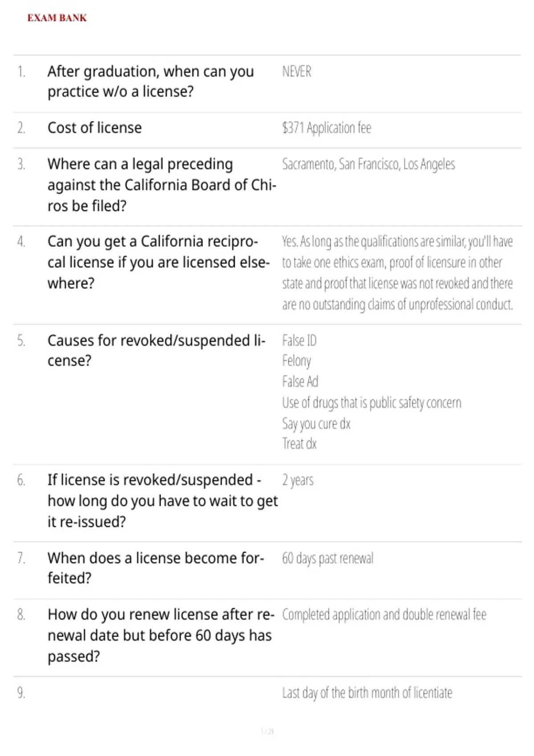
Task: Click Last day of birth month answer
Action: 367,693
